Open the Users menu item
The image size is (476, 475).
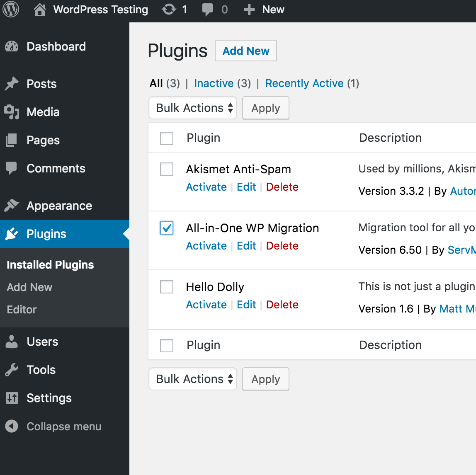65,342
